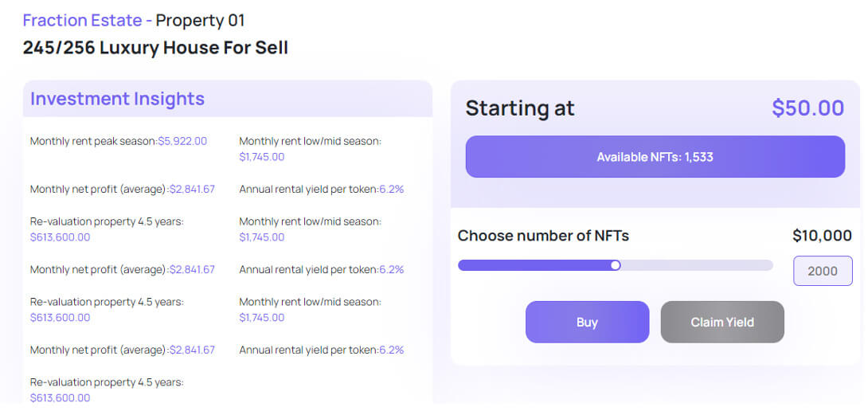Click the unfilled part of NFT slider
The image size is (868, 411).
coord(693,265)
